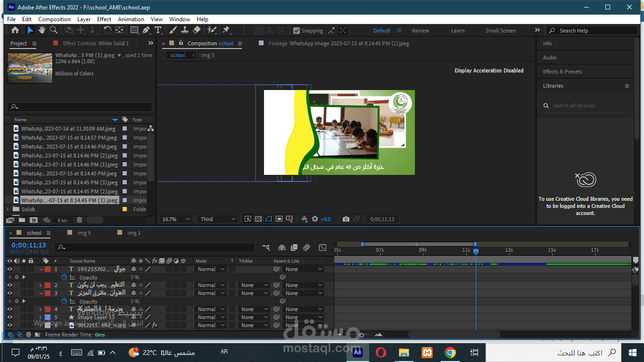This screenshot has height=362, width=644.
Task: Open the Effect menu
Action: (104, 19)
